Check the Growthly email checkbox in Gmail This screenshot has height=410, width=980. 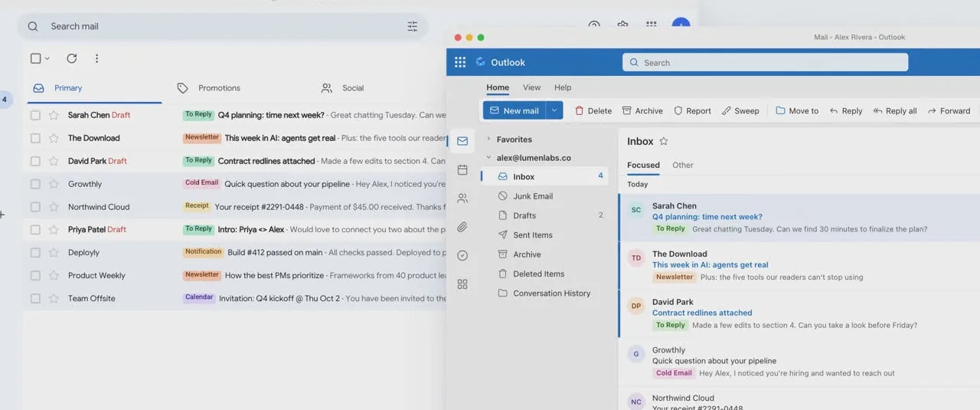(35, 184)
